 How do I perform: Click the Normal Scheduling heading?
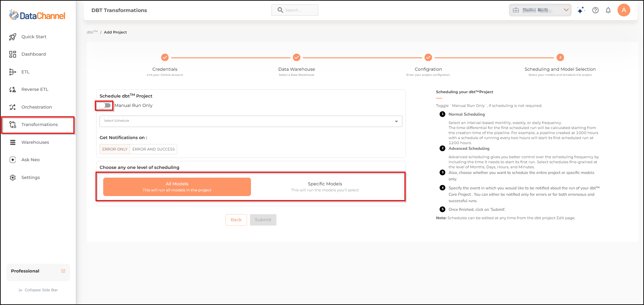point(467,114)
